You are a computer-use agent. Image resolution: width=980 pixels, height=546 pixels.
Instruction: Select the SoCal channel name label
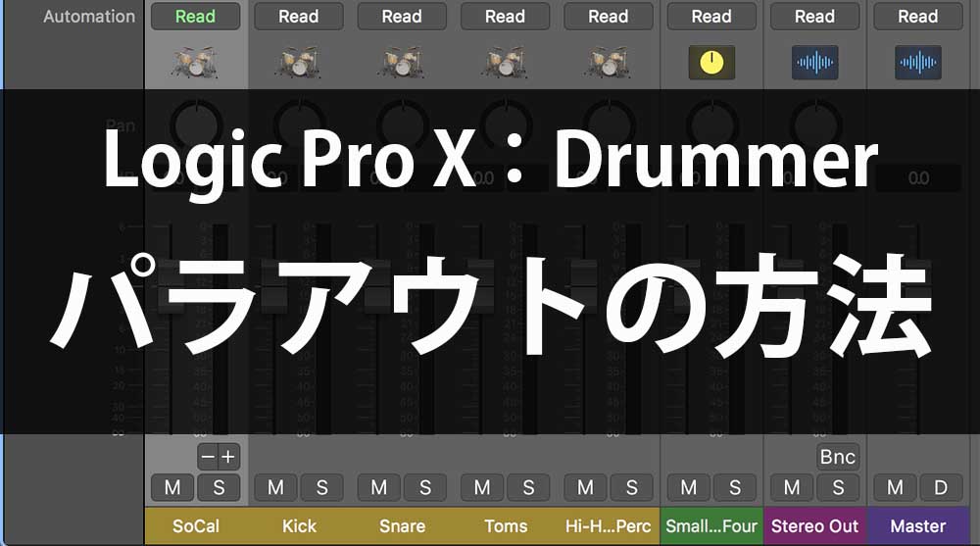coord(196,526)
